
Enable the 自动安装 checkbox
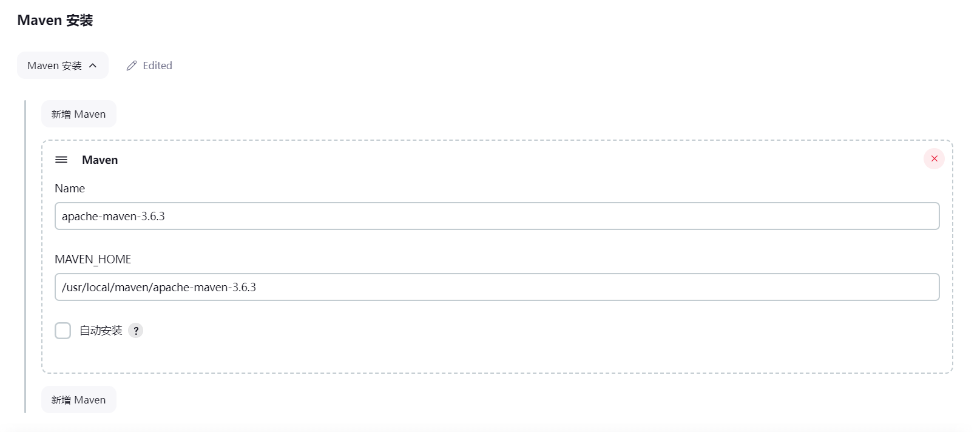63,331
